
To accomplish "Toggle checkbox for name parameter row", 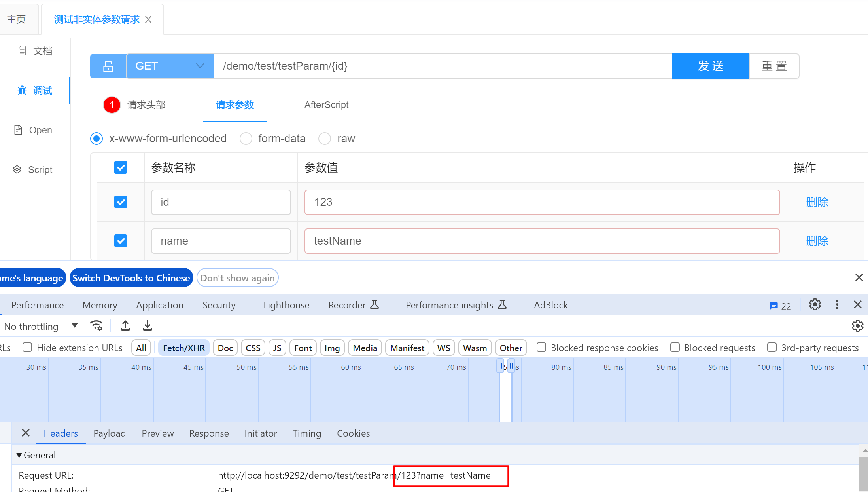I will click(120, 241).
